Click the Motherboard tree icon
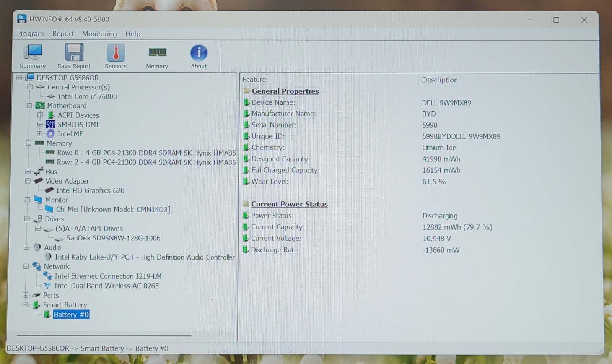The height and width of the screenshot is (364, 612). pyautogui.click(x=40, y=106)
